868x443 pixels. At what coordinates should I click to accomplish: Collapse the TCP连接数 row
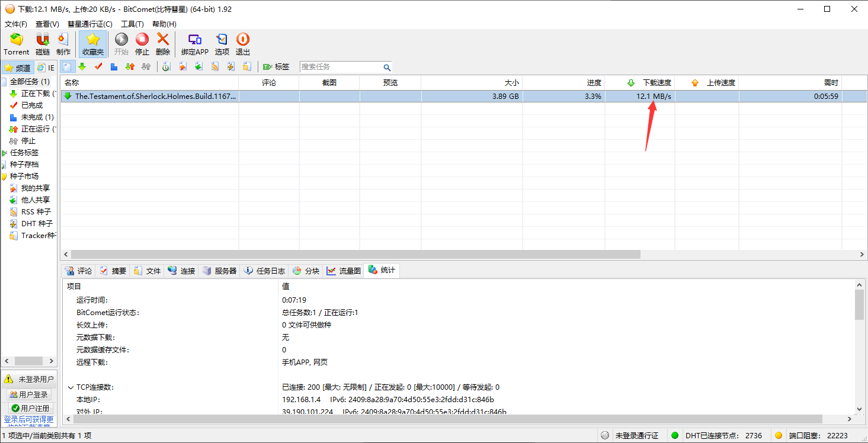pos(71,387)
